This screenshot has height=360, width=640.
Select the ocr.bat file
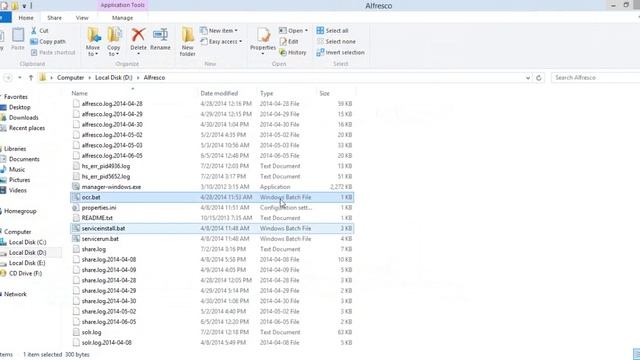pos(91,197)
